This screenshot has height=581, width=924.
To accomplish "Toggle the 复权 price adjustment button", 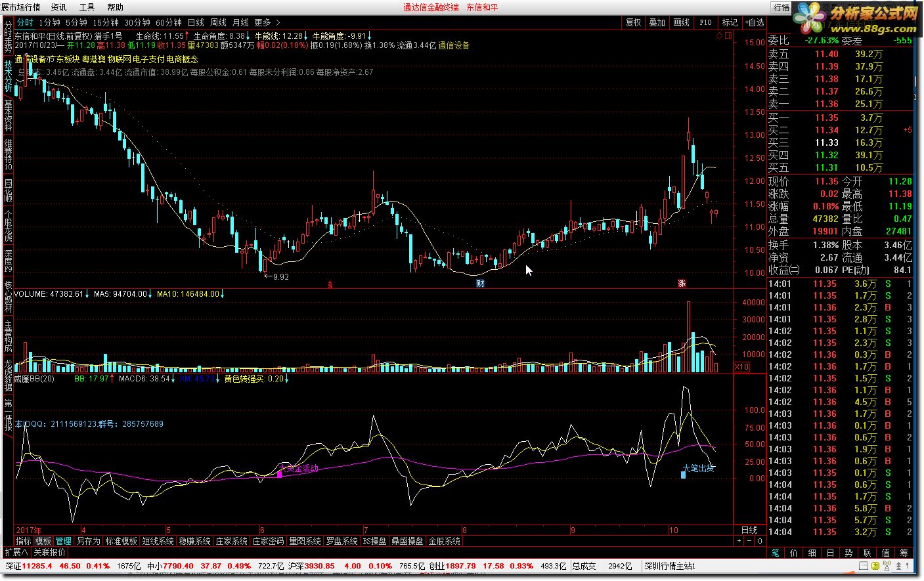I will [633, 22].
